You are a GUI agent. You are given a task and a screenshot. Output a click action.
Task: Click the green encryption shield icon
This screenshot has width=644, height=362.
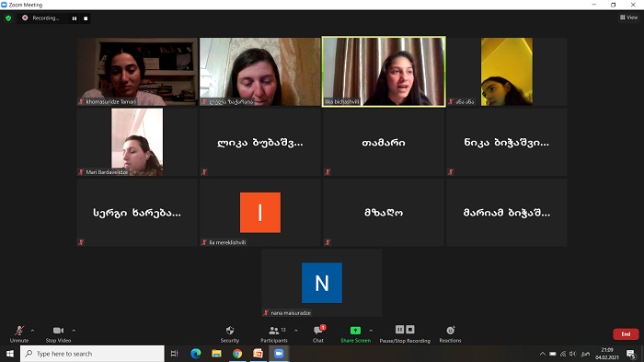point(8,18)
